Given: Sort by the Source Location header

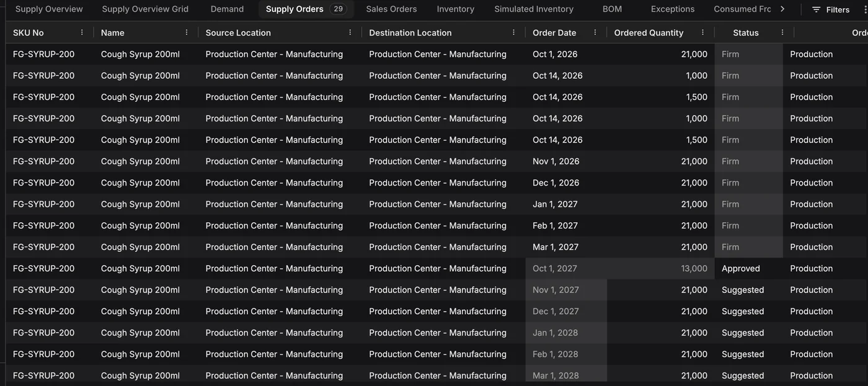Looking at the screenshot, I should coord(238,32).
